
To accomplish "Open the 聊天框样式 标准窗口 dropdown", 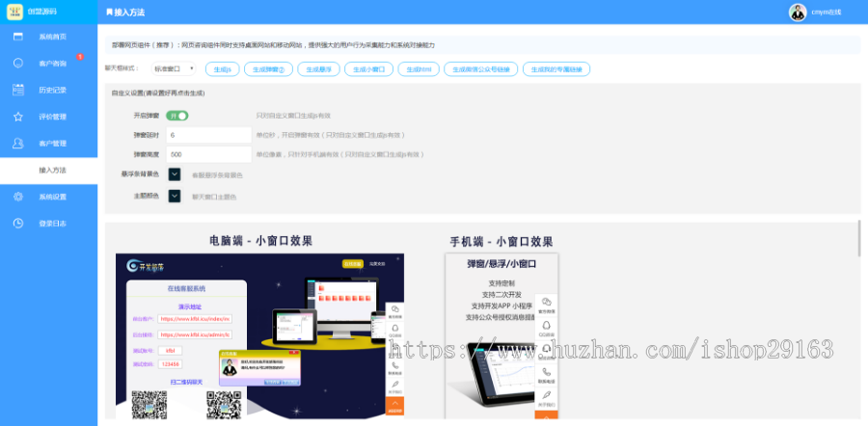I will point(174,68).
